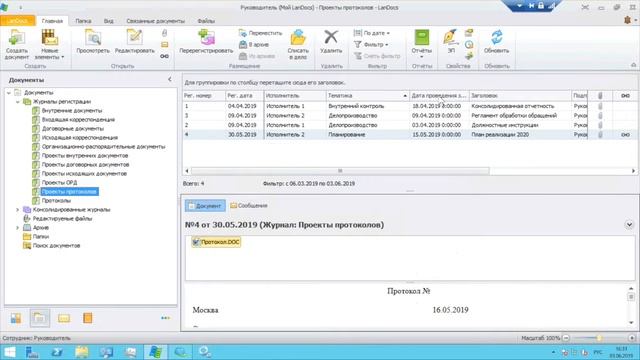Select the Документ preview tab
The image size is (640, 360).
coord(205,206)
